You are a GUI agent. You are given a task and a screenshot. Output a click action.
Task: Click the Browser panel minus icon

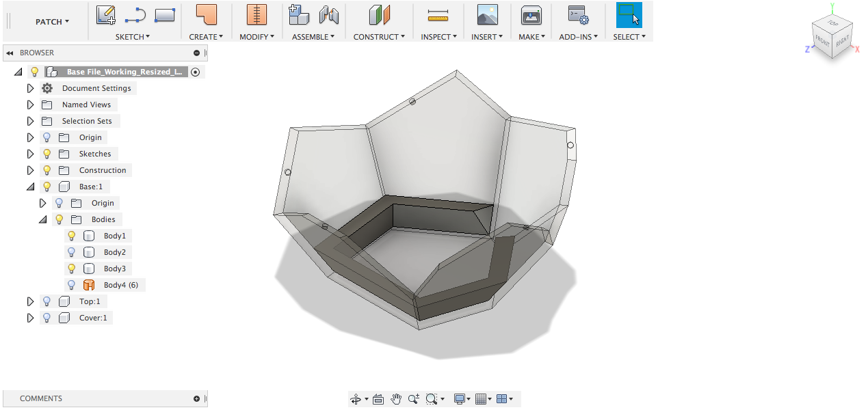(x=197, y=53)
